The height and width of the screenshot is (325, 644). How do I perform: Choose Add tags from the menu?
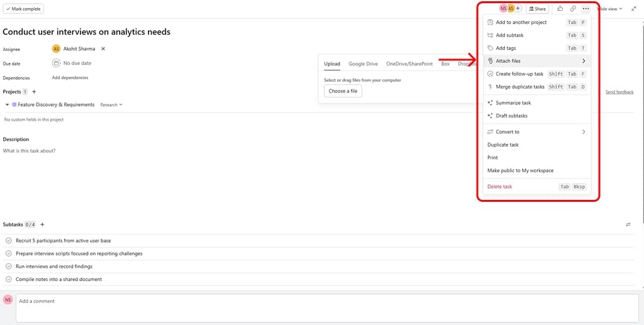tap(537, 48)
